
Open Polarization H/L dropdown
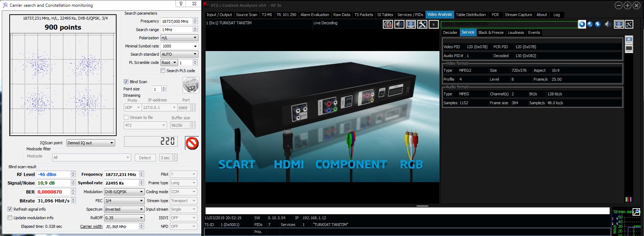tap(179, 38)
